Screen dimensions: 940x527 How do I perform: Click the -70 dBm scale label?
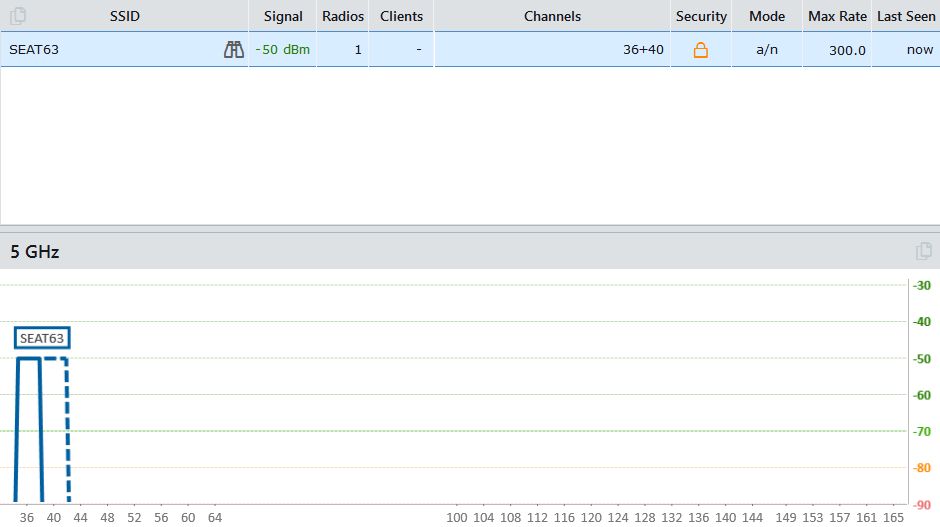click(922, 431)
